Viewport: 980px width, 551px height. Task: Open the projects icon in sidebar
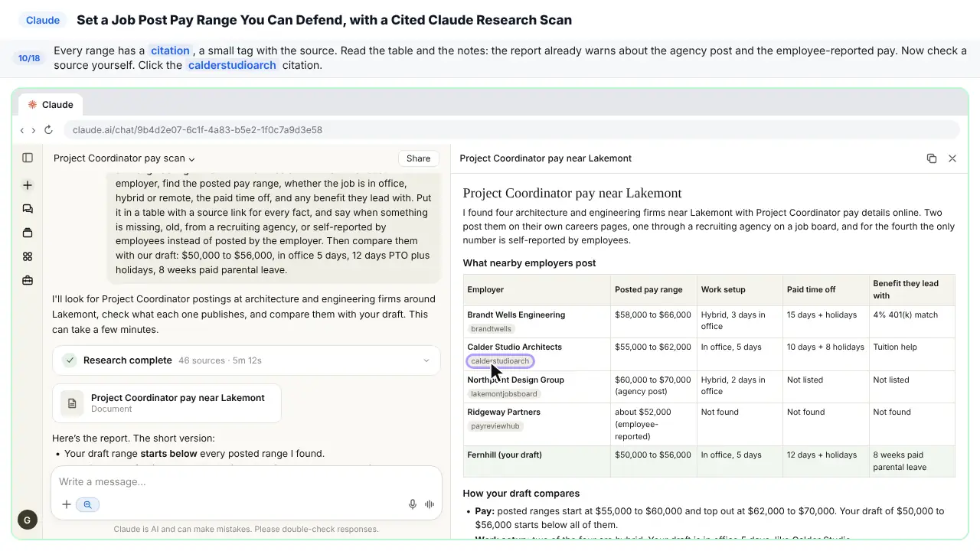[x=28, y=233]
